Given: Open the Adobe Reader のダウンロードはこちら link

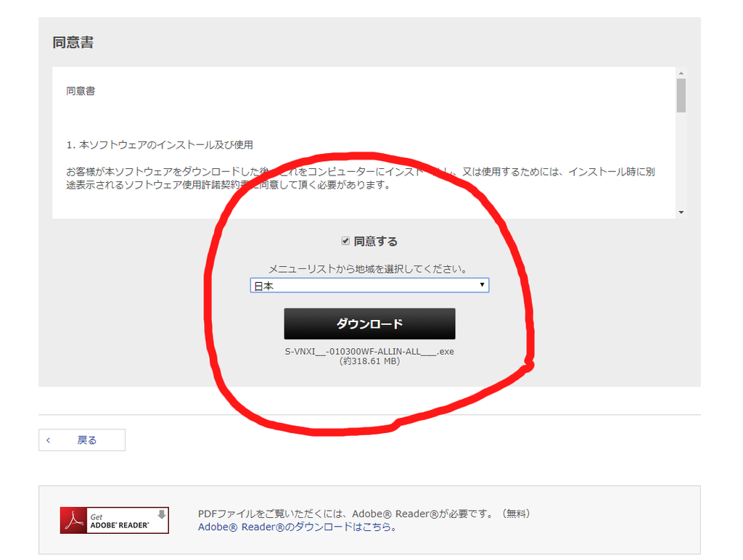Looking at the screenshot, I should [x=297, y=527].
